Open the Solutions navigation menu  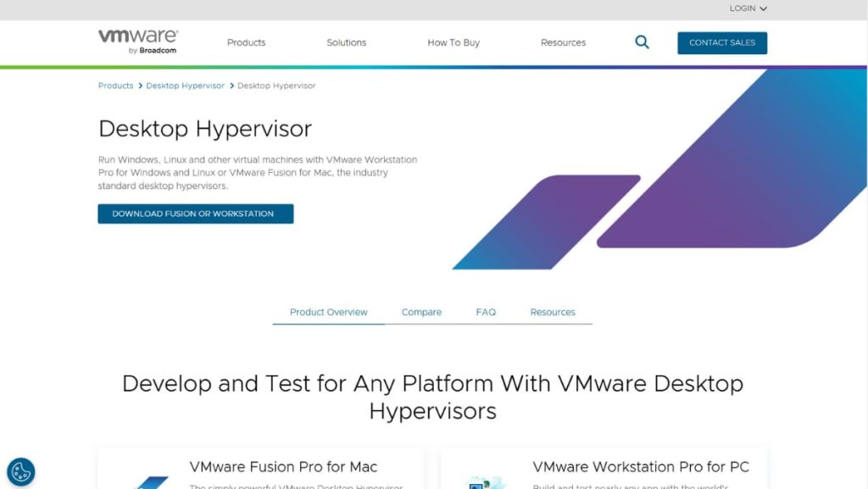[346, 42]
